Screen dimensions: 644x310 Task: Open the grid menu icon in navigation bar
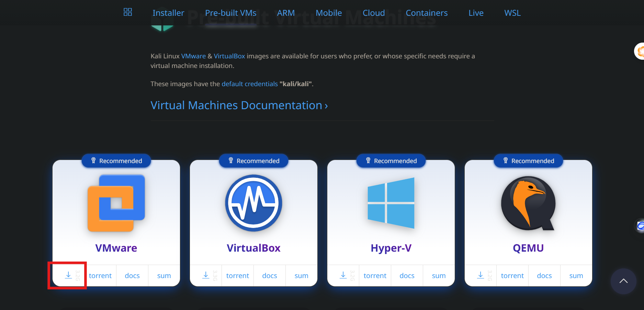click(128, 12)
